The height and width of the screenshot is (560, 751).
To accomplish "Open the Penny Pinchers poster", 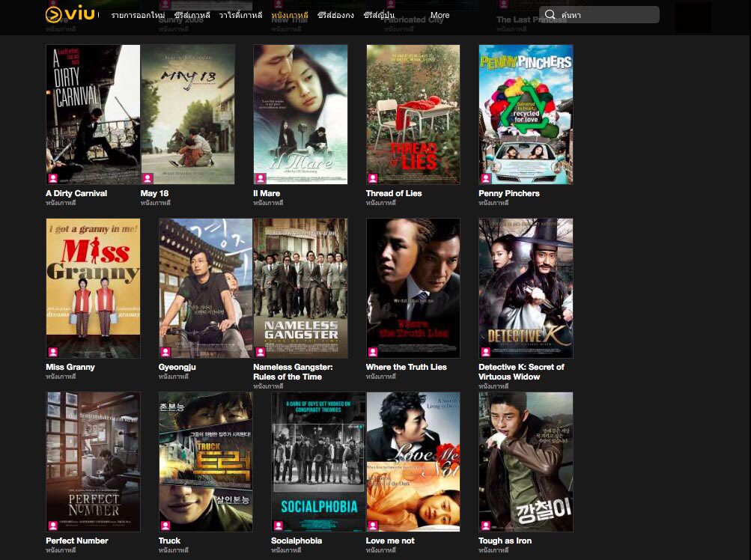I will point(526,115).
